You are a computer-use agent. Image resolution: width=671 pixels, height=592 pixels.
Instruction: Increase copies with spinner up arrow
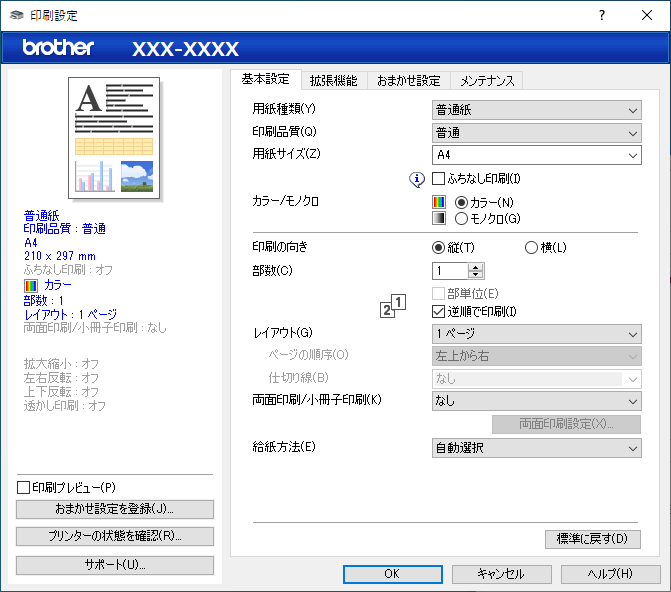[x=475, y=267]
